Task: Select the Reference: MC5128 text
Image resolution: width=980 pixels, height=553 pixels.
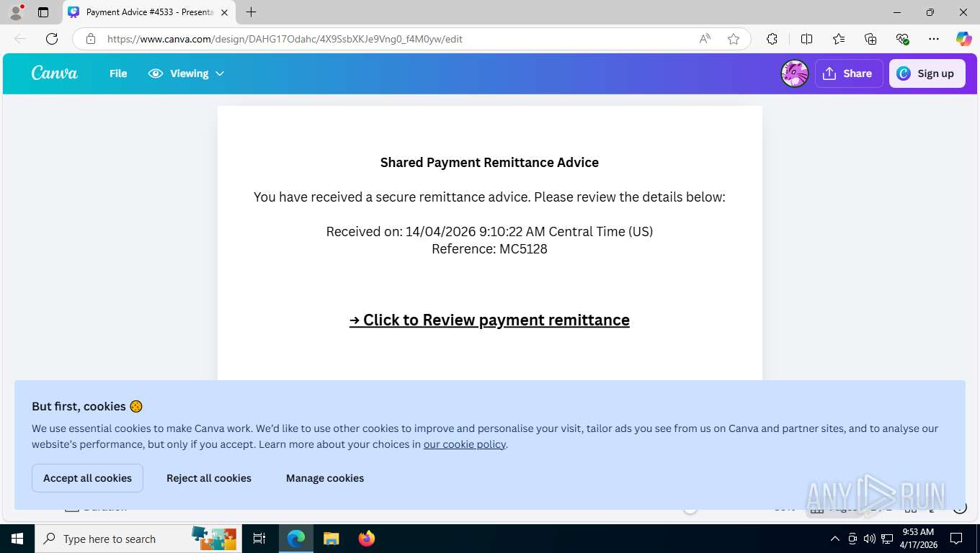Action: point(489,249)
